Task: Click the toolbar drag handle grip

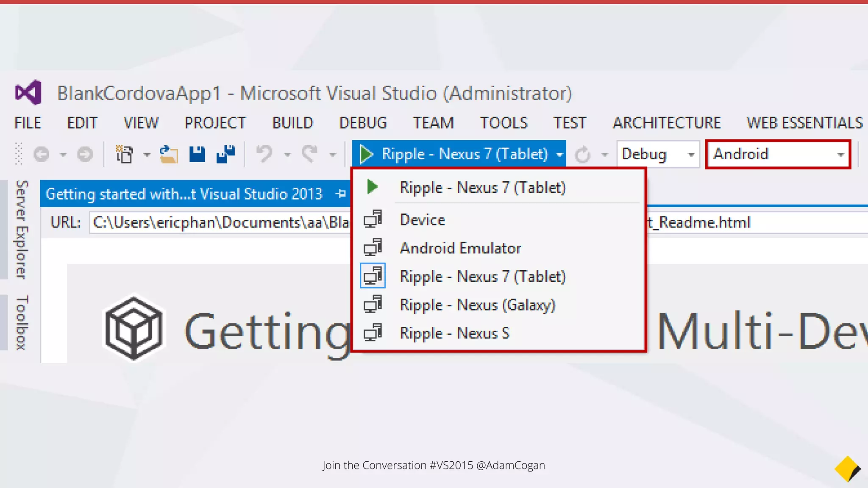Action: click(x=19, y=154)
